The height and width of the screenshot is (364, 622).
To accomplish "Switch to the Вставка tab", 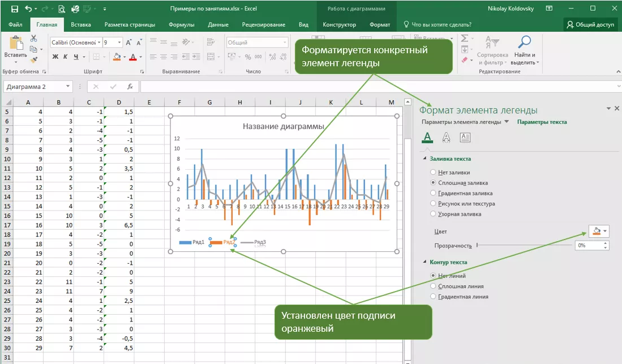I will pyautogui.click(x=81, y=24).
